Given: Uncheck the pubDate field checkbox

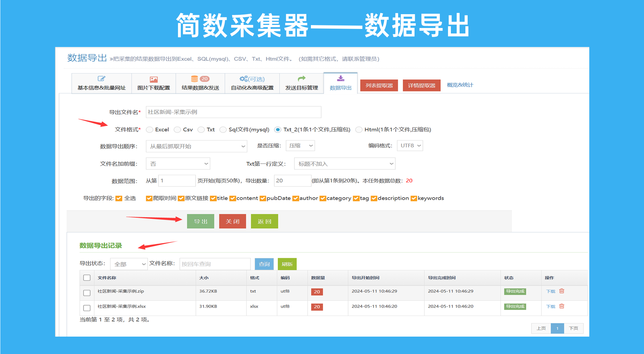Looking at the screenshot, I should point(263,198).
